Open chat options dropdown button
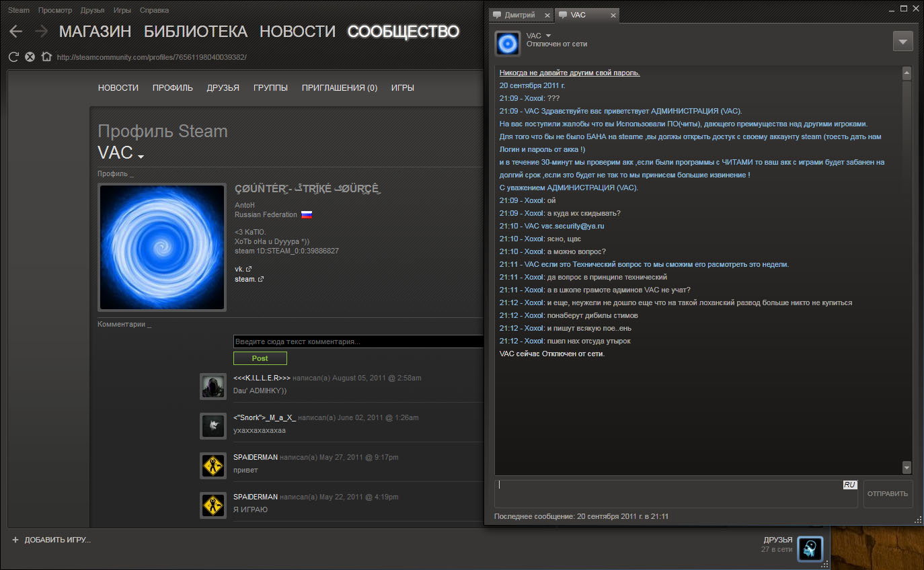Image resolution: width=924 pixels, height=570 pixels. (x=902, y=41)
